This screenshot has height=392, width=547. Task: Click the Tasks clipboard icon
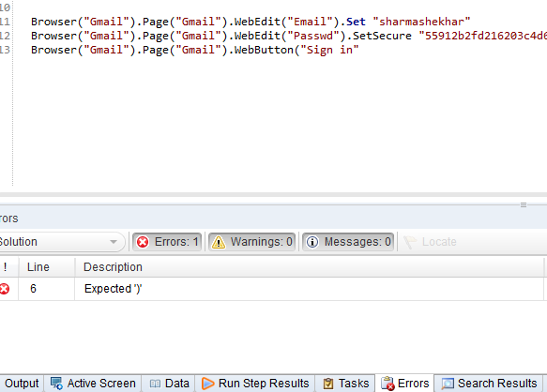pyautogui.click(x=328, y=384)
